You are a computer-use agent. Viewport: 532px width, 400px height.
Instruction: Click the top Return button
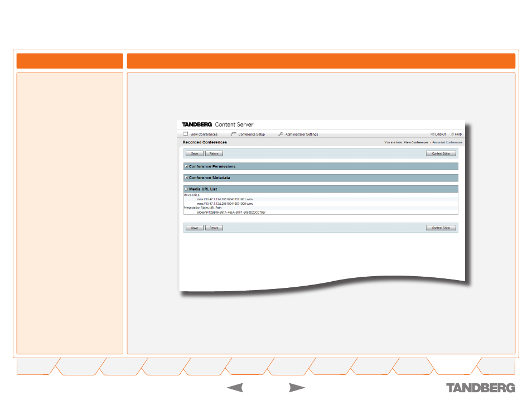click(214, 153)
